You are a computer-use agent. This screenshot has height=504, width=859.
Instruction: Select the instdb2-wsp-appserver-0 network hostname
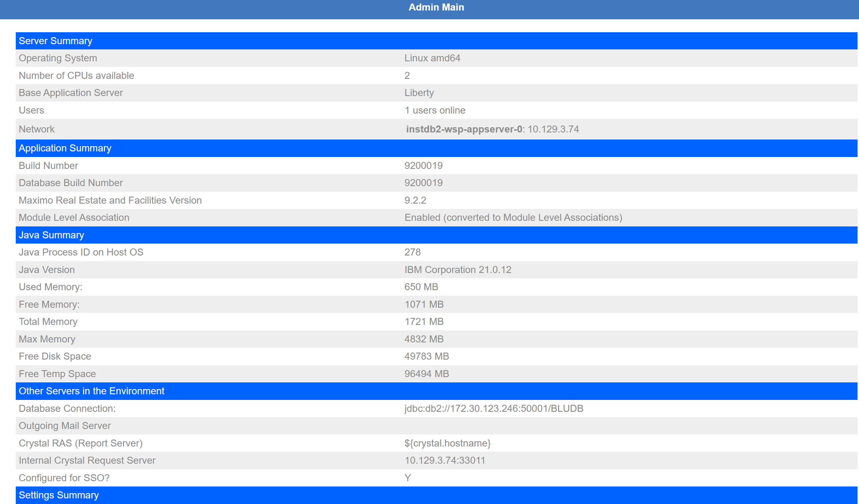pos(464,129)
